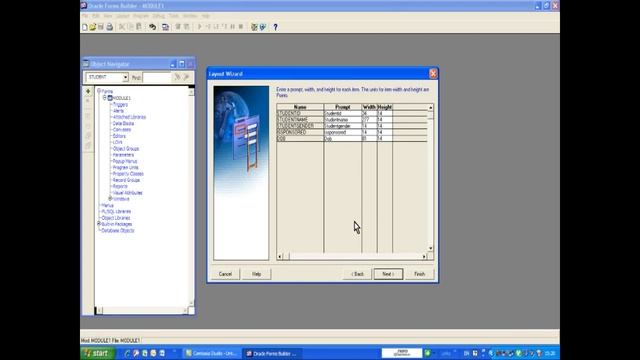This screenshot has height=360, width=640.
Task: Select Visual Attributes in the tree
Action: pyautogui.click(x=127, y=193)
